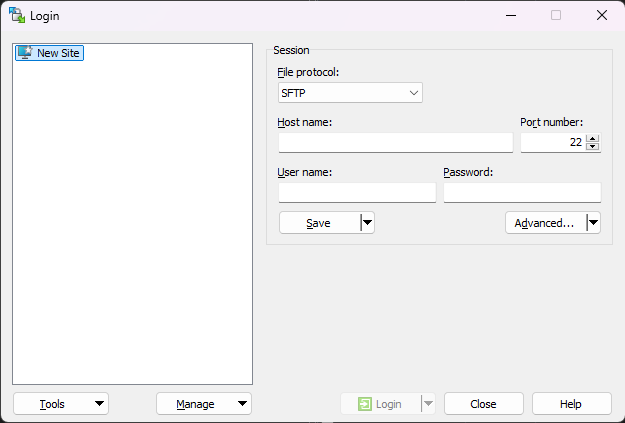The image size is (625, 423).
Task: Click the Login button
Action: 380,404
